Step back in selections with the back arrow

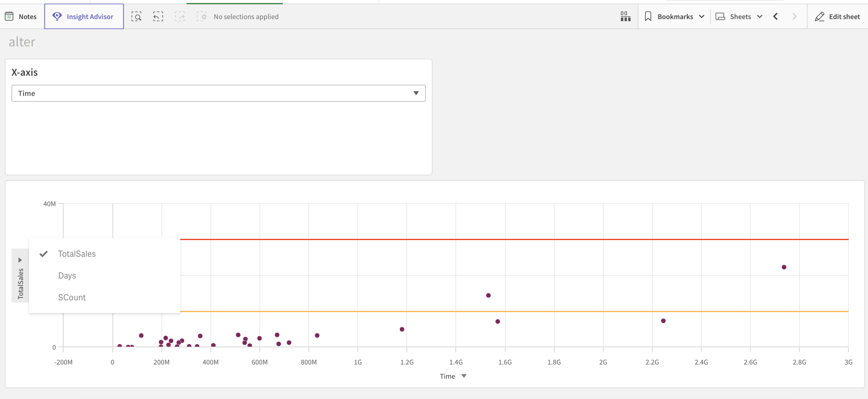158,16
